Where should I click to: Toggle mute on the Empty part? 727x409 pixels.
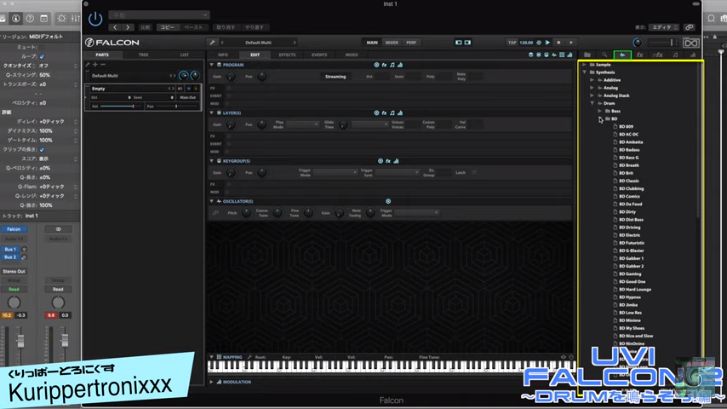click(189, 89)
